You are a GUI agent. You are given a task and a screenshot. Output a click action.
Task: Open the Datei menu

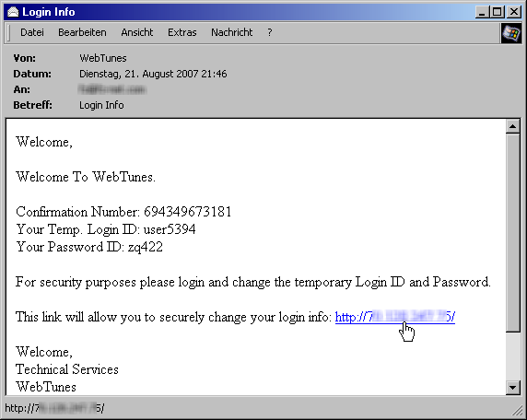32,32
